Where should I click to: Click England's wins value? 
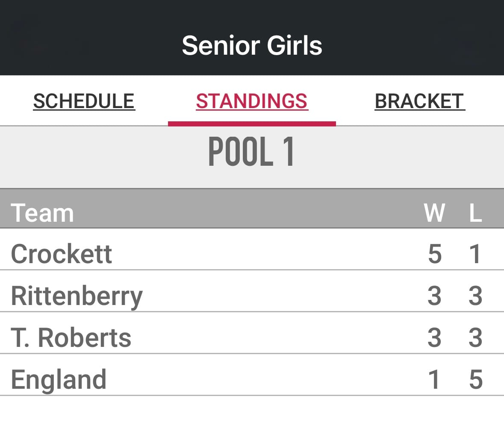(434, 379)
